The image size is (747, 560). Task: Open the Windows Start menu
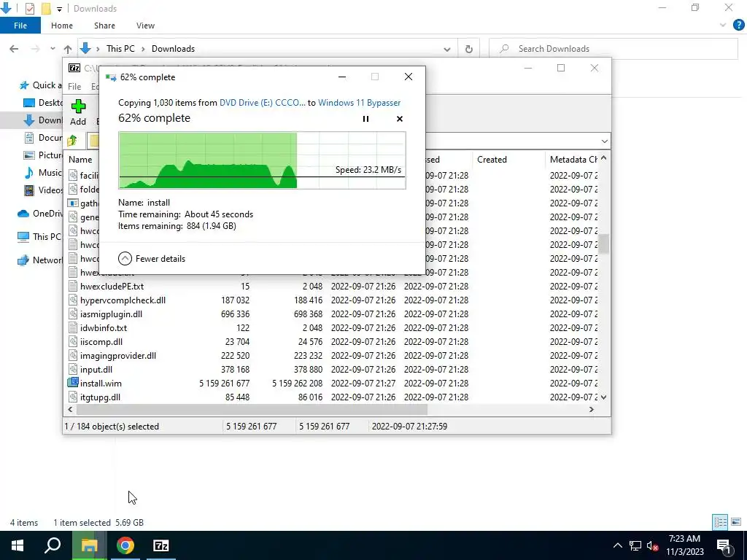click(x=18, y=545)
